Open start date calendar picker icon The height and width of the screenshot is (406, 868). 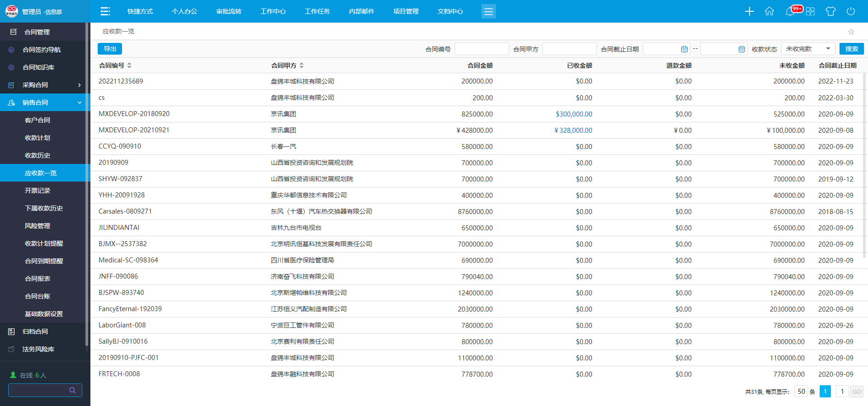(x=684, y=49)
